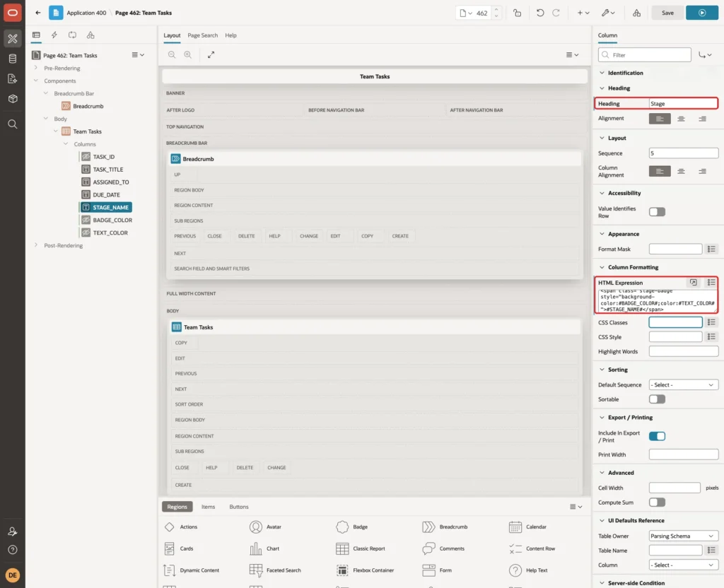
Task: Toggle the Sortable switch
Action: point(657,399)
